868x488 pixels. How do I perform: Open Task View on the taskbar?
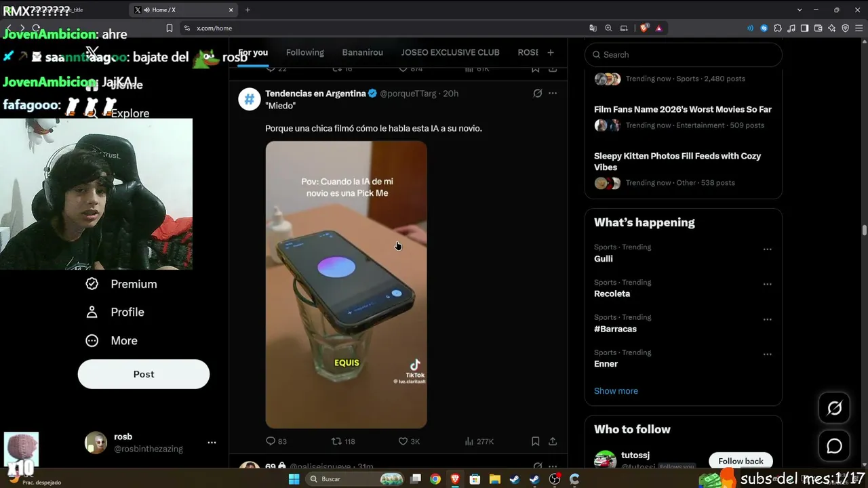click(x=416, y=479)
